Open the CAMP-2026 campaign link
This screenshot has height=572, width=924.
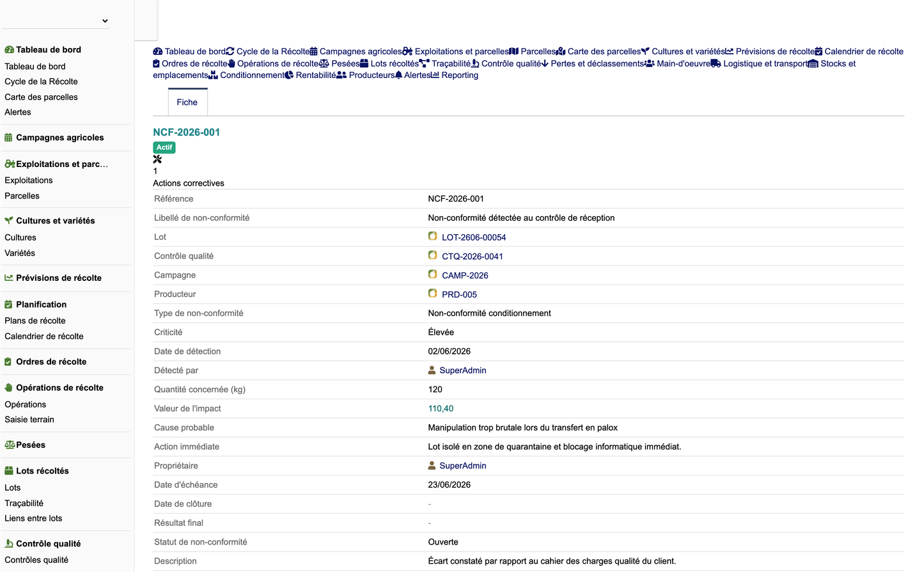[465, 275]
